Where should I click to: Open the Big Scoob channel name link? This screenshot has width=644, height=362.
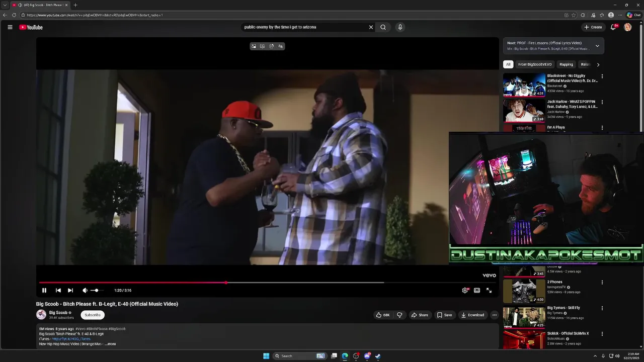tap(58, 313)
